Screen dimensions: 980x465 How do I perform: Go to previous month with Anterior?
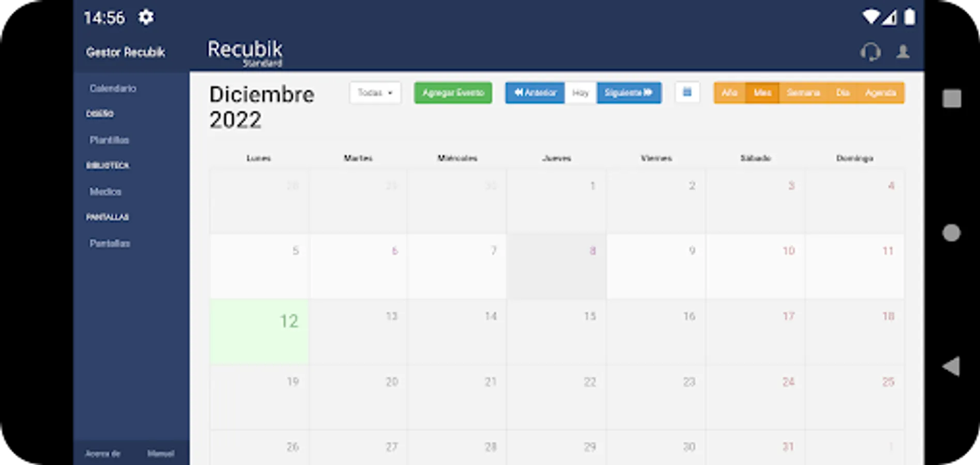point(535,93)
